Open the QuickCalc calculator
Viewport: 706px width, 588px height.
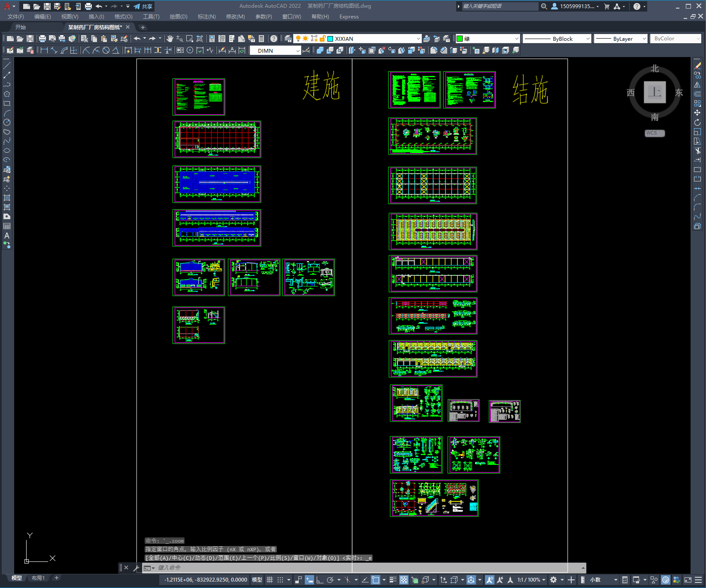coord(261,39)
